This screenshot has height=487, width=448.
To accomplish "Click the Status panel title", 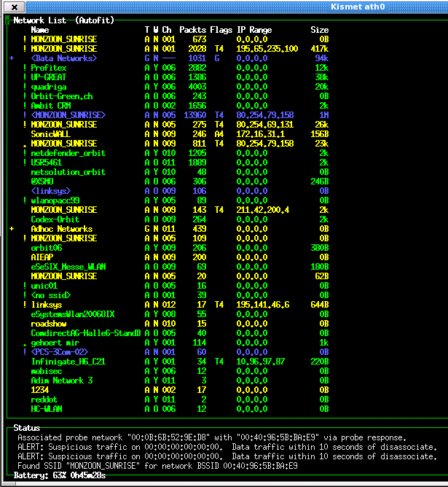I will point(27,428).
